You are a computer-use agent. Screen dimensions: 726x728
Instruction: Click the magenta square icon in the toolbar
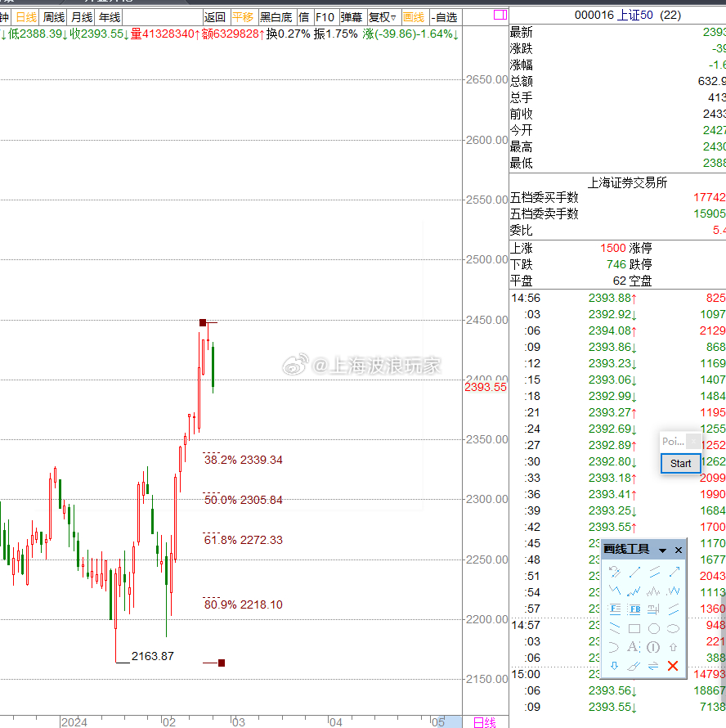click(x=500, y=15)
